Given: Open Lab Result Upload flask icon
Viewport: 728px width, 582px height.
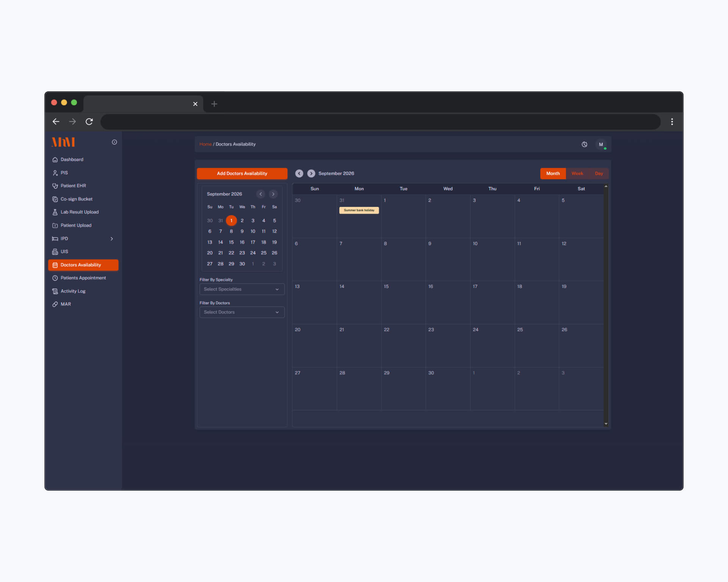Looking at the screenshot, I should pos(55,212).
